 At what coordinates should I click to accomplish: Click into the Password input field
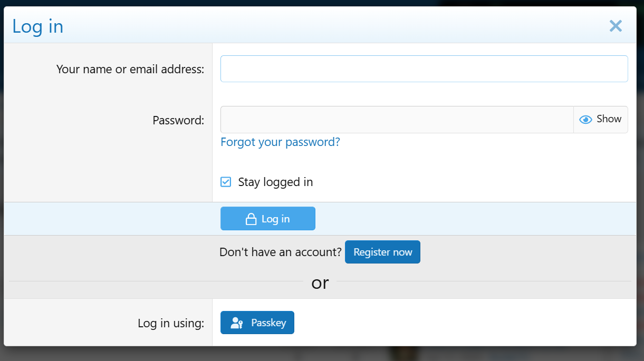coord(397,120)
